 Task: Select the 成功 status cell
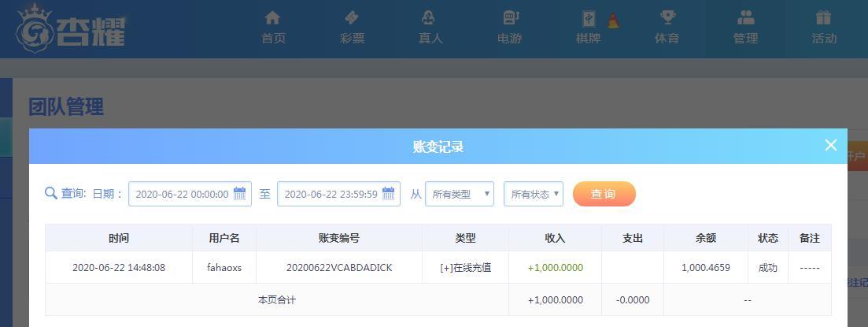pyautogui.click(x=768, y=268)
